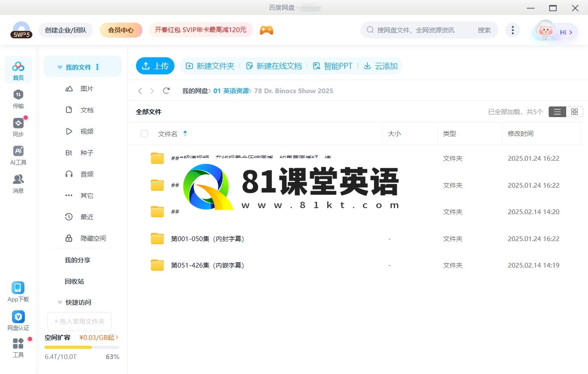
Task: Open the 传输 transfer panel
Action: tap(18, 99)
